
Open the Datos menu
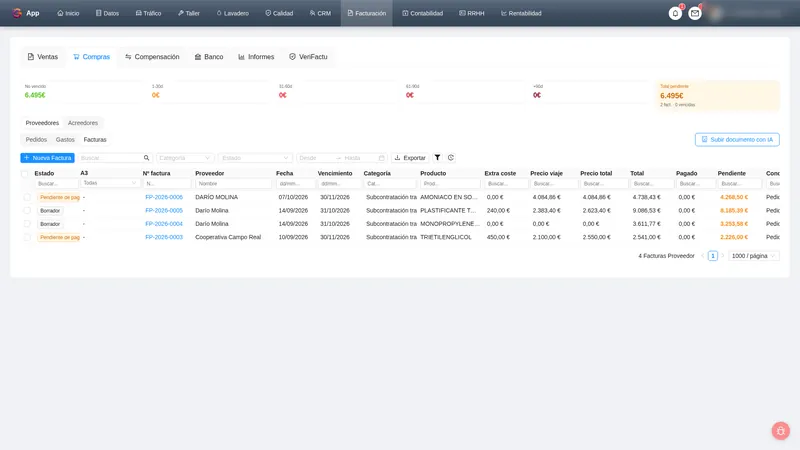[107, 13]
